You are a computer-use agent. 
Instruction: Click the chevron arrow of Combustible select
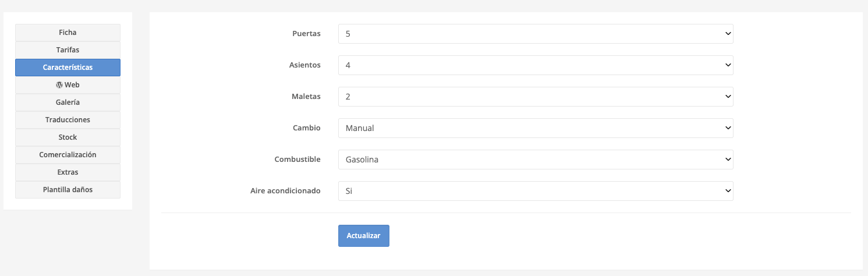coord(728,160)
